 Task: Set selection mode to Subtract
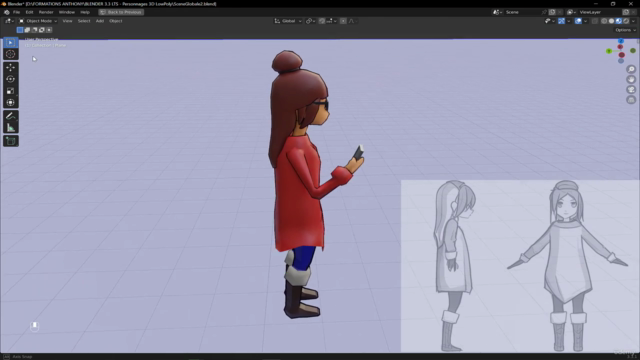point(34,30)
